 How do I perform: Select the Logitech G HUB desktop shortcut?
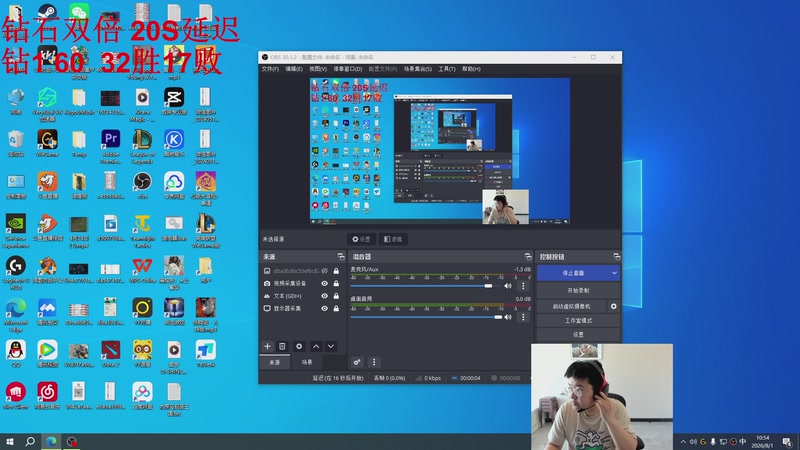click(x=16, y=273)
